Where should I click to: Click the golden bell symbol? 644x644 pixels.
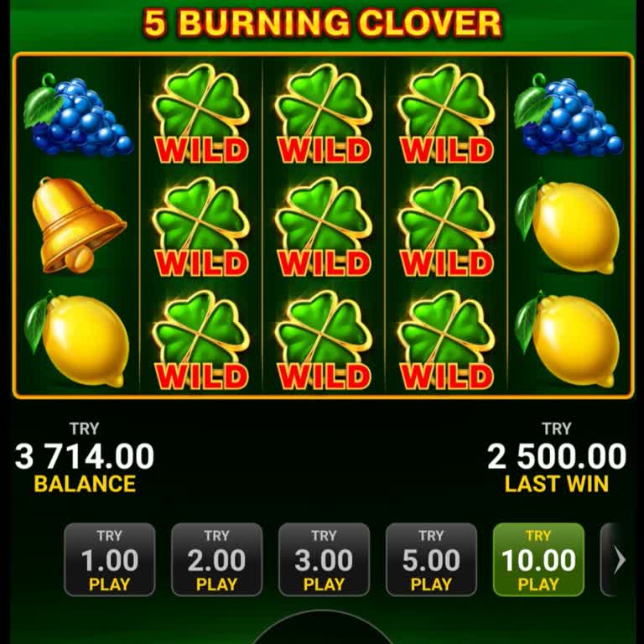pos(79,225)
